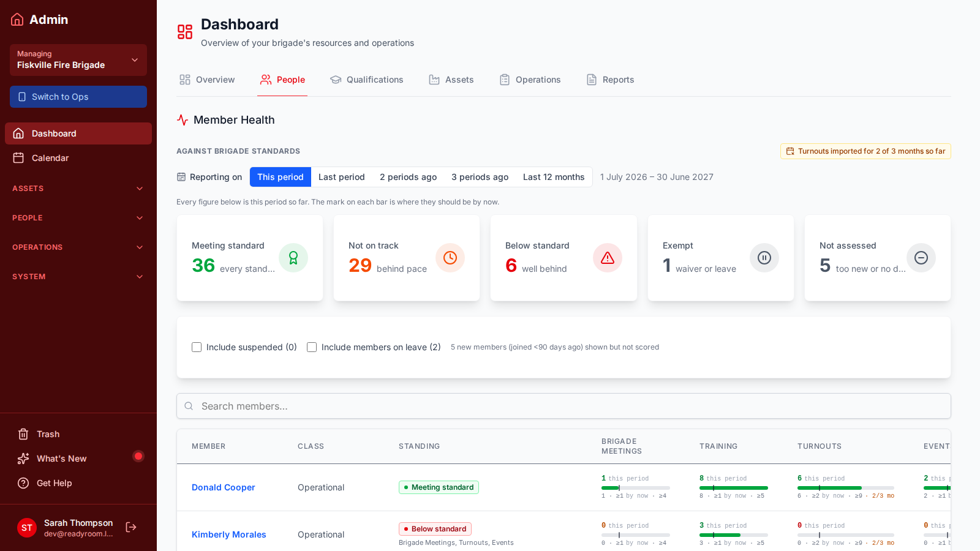Viewport: 980px width, 551px height.
Task: Go to the Reports tab
Action: click(611, 80)
